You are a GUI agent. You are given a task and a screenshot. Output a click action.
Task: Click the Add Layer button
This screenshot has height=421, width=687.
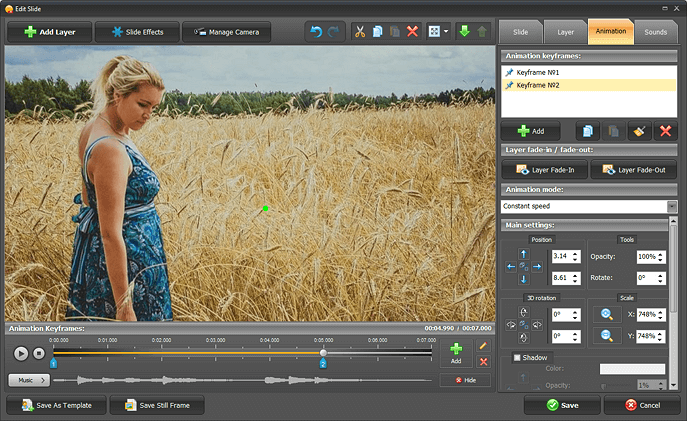(50, 32)
